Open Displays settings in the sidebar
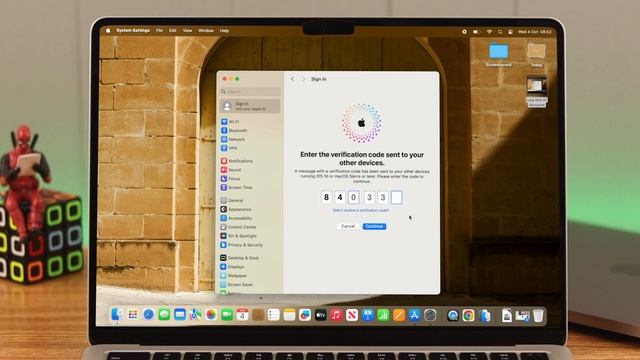 232,267
